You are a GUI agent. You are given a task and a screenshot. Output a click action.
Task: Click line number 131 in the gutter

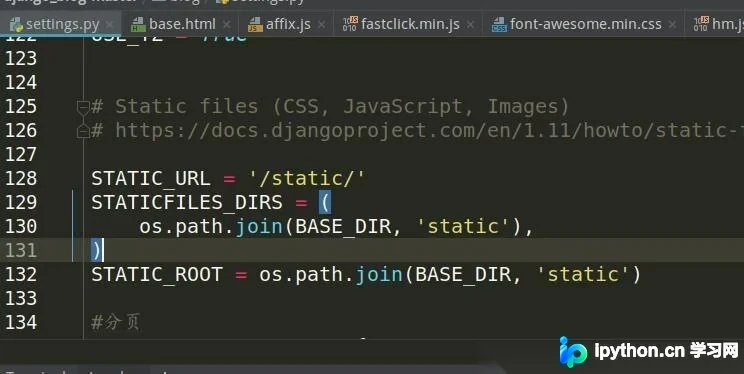[21, 251]
